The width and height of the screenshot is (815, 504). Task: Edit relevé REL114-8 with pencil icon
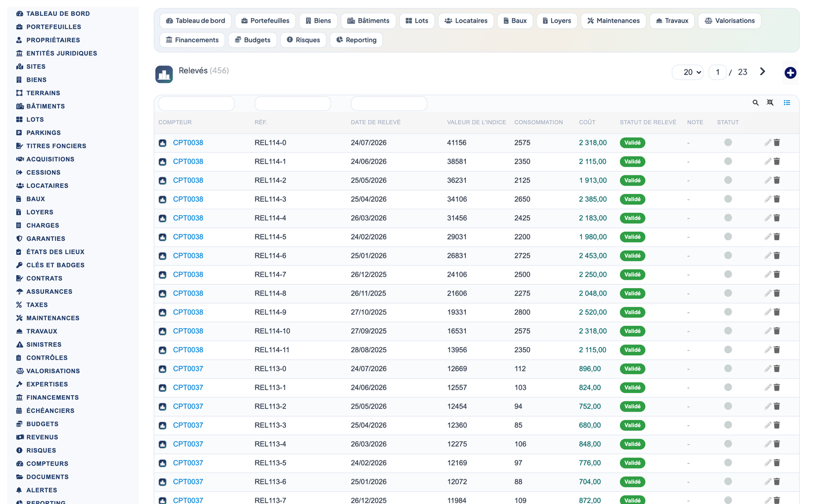pyautogui.click(x=768, y=293)
